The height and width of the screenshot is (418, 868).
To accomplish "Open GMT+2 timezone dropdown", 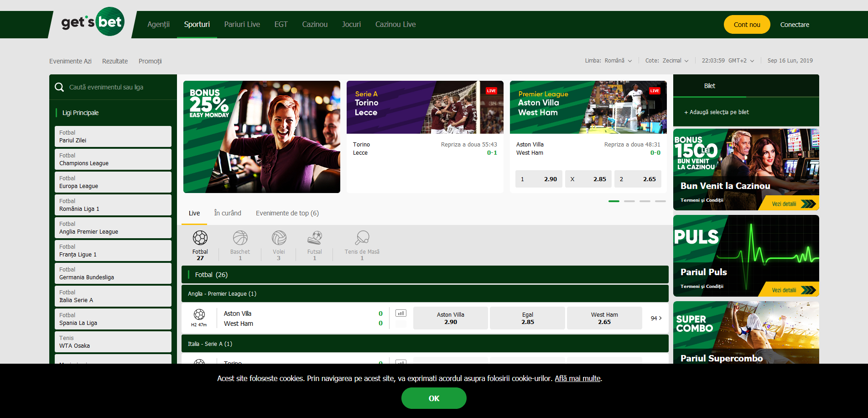I will click(741, 61).
